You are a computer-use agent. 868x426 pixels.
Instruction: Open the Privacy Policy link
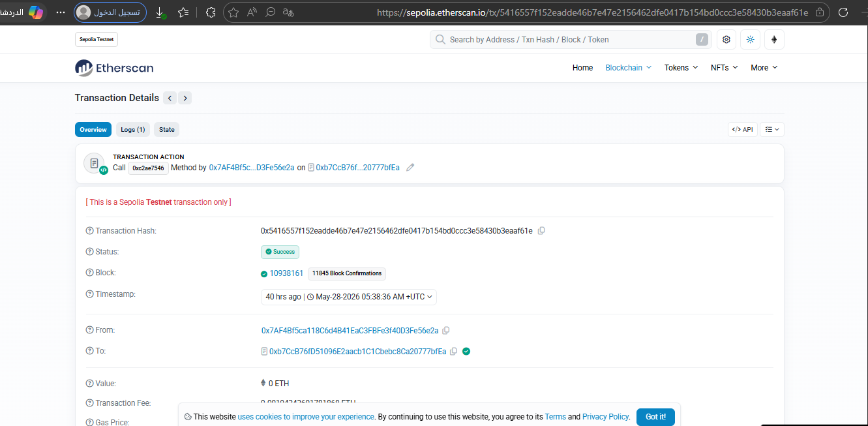pos(605,416)
